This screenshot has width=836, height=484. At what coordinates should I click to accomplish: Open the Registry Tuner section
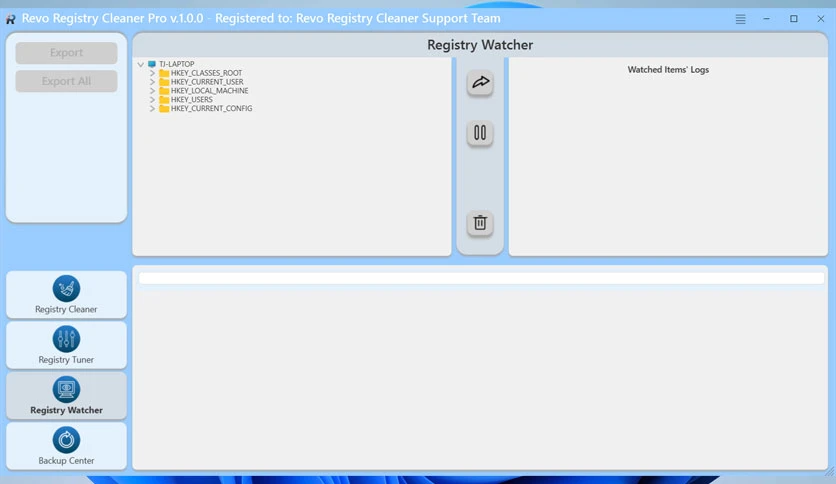point(66,345)
